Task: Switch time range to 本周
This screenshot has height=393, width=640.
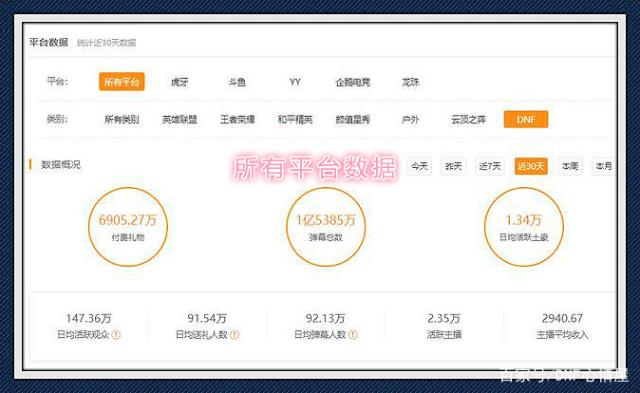Action: click(570, 166)
